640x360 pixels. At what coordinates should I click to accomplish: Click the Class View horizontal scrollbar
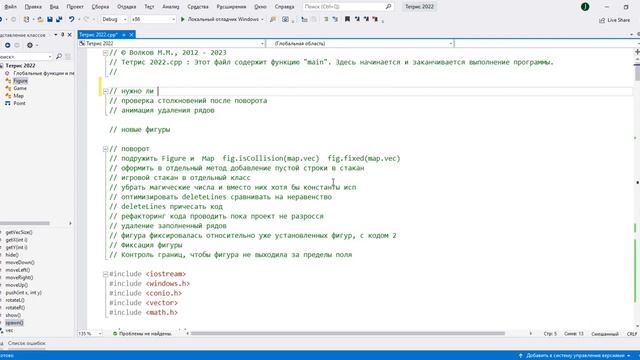pyautogui.click(x=24, y=223)
